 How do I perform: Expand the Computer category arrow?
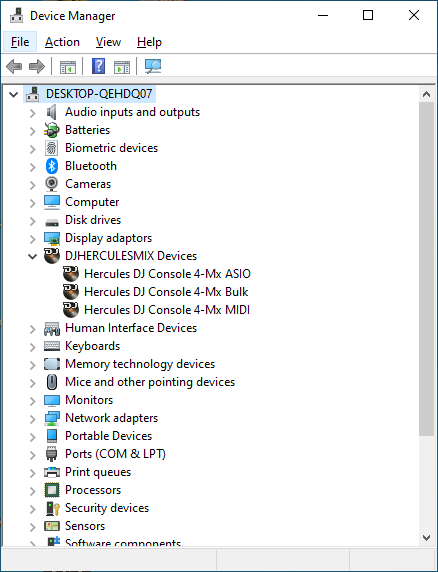click(x=33, y=203)
